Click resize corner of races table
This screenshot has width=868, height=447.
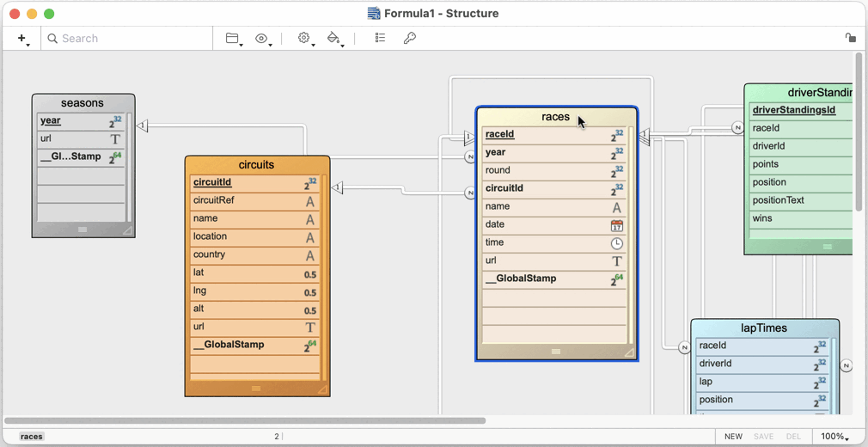[629, 352]
